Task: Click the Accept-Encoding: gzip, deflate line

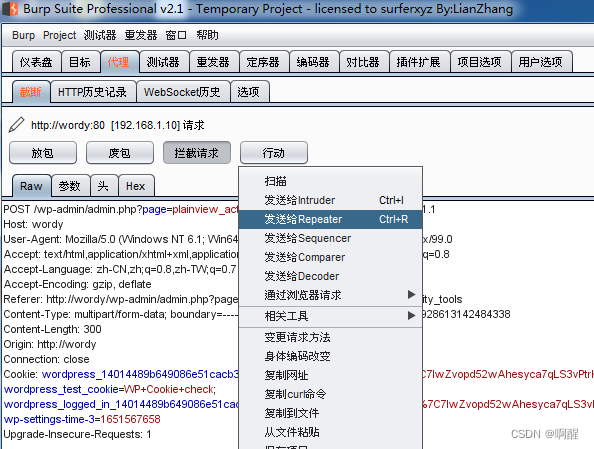Action: click(x=77, y=284)
